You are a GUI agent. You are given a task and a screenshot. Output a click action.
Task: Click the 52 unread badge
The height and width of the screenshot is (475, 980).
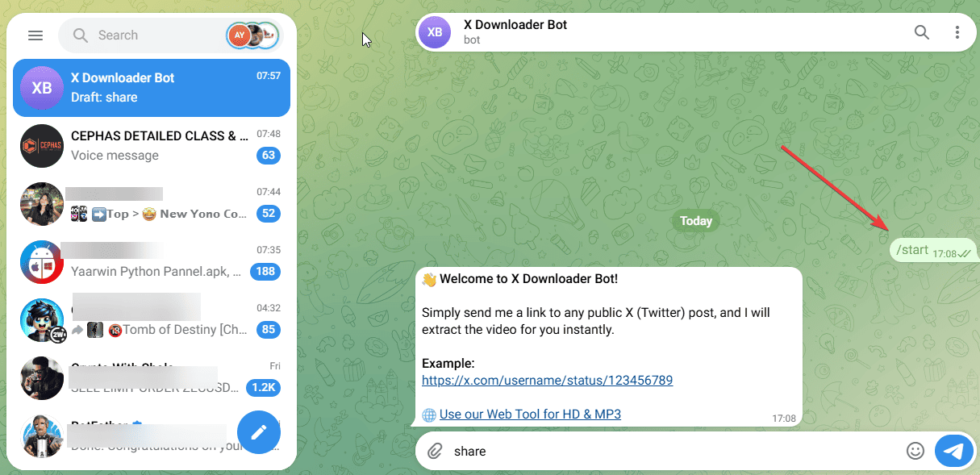[x=268, y=214]
